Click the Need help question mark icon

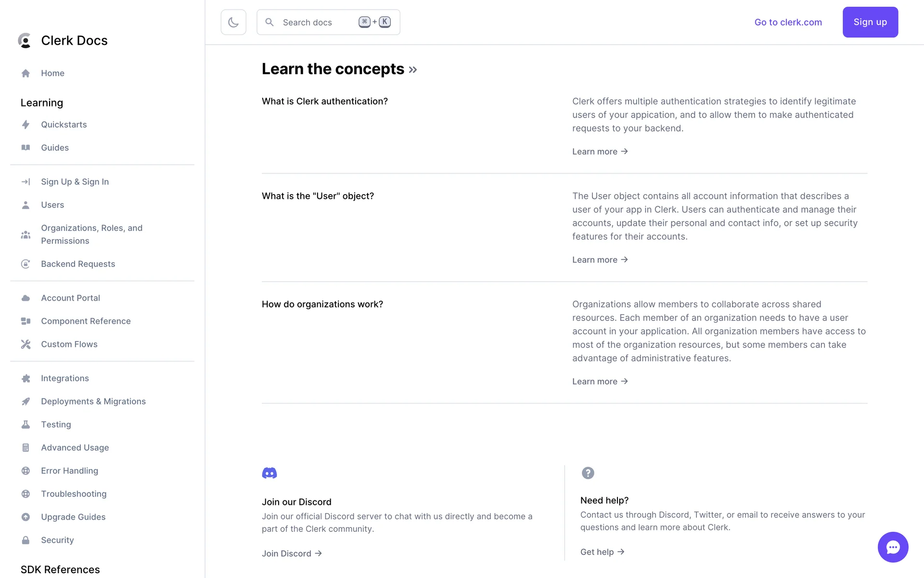(x=588, y=473)
